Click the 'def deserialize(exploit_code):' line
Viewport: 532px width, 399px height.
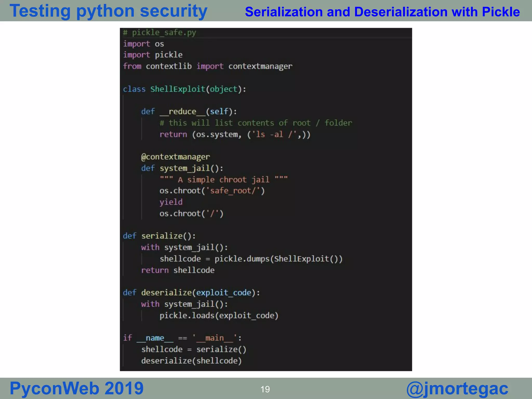pos(191,293)
